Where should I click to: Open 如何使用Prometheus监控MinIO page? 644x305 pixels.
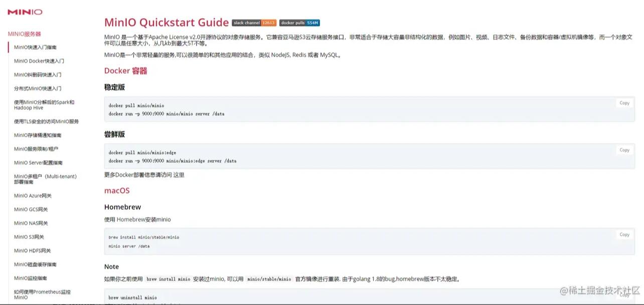click(x=43, y=294)
